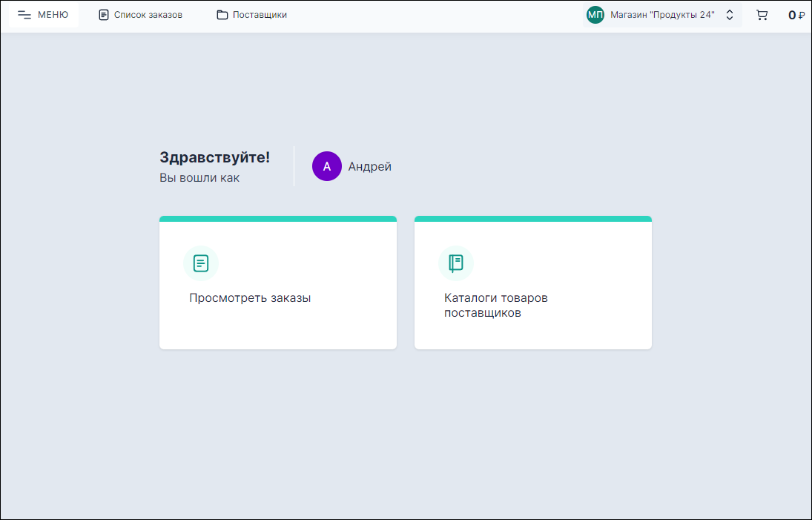Click the Андрей username label
The width and height of the screenshot is (812, 520).
click(369, 166)
